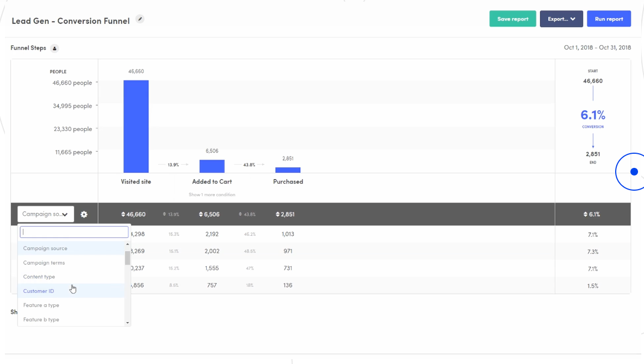Edit the report name using the pencil icon

pyautogui.click(x=140, y=19)
